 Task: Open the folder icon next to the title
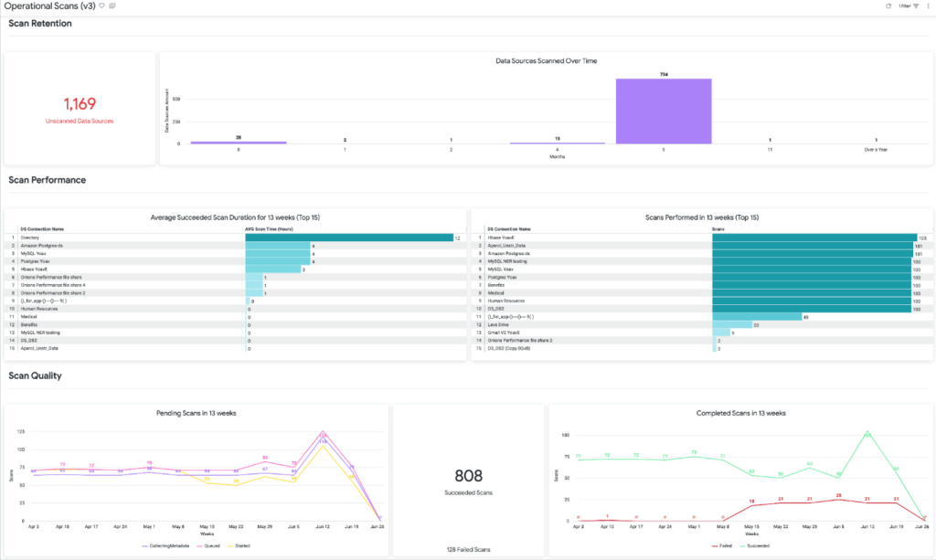pyautogui.click(x=112, y=5)
